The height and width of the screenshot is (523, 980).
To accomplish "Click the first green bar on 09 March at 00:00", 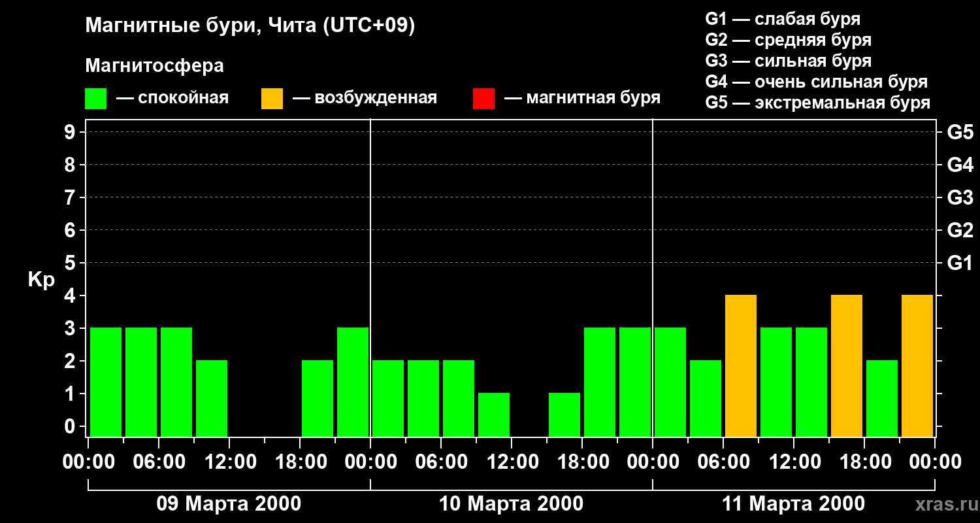I will click(106, 382).
